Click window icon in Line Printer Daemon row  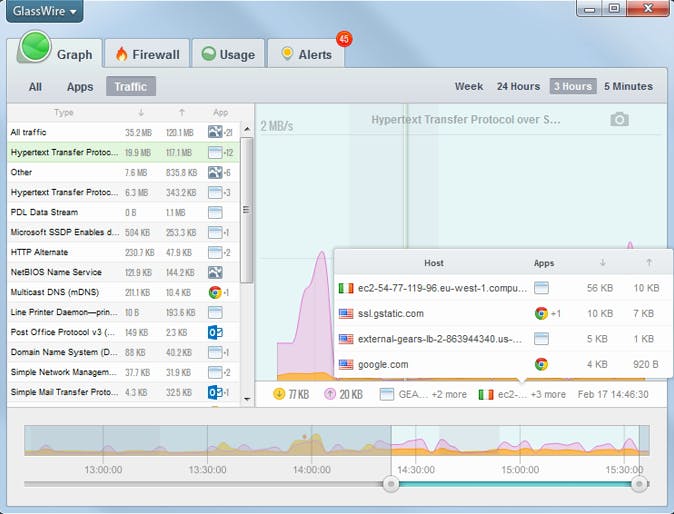(x=215, y=312)
